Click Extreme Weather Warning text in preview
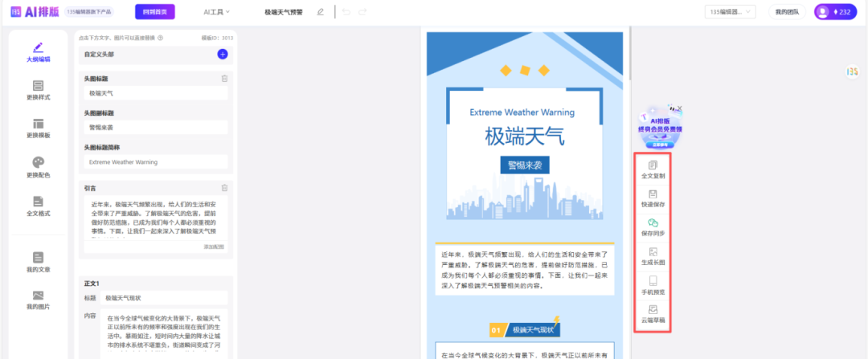Viewport: 868px width, 359px height. (x=522, y=112)
